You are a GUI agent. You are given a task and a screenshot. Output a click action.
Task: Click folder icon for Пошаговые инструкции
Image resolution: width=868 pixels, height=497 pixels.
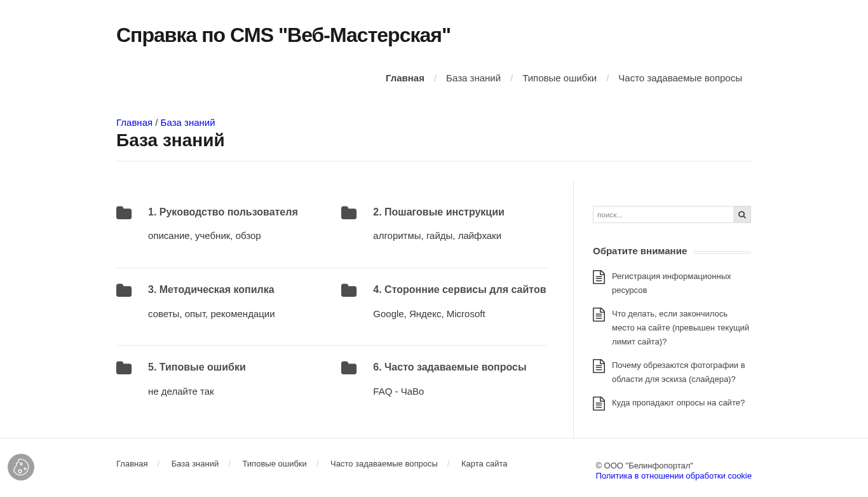pyautogui.click(x=349, y=213)
